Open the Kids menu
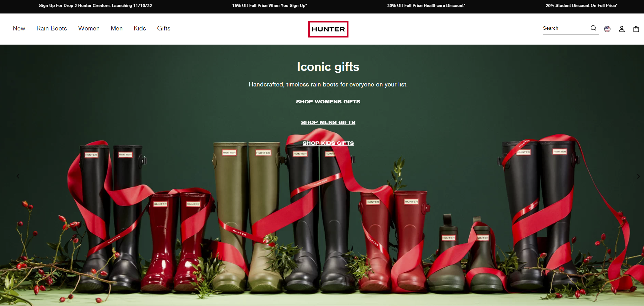This screenshot has width=644, height=306. coord(140,28)
